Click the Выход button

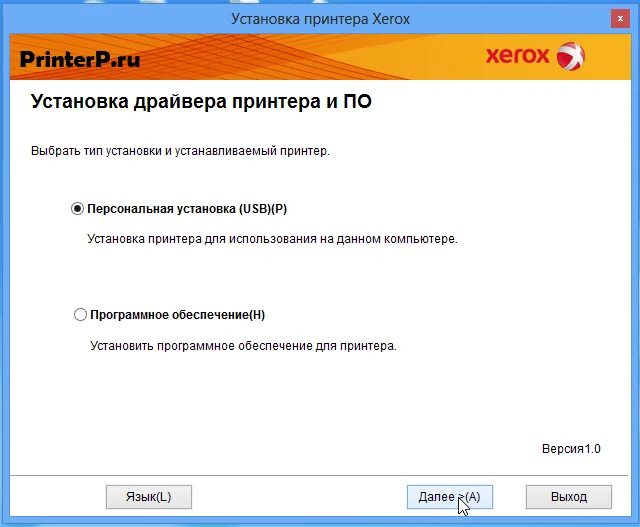569,497
